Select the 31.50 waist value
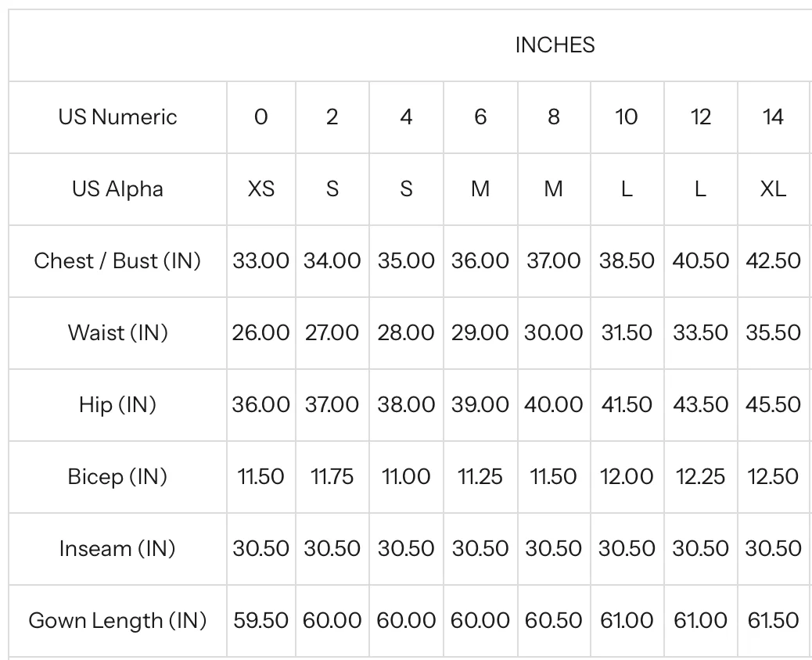Viewport: 812px width, 660px height. point(627,332)
